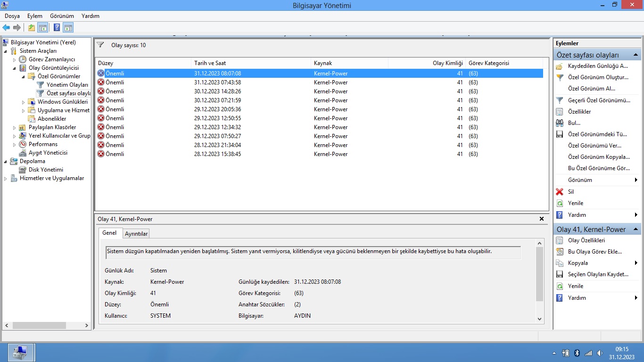Click Özel Görünüm Kopyala action
The height and width of the screenshot is (362, 644).
pos(598,157)
